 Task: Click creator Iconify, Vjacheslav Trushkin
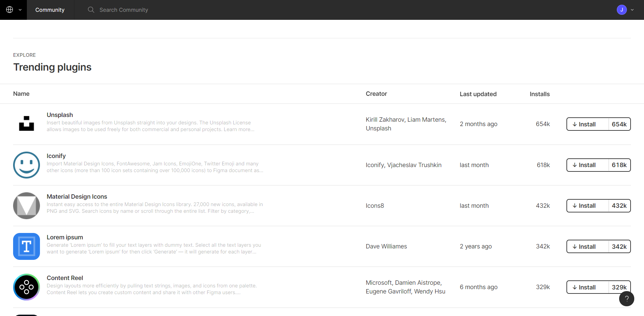point(404,165)
